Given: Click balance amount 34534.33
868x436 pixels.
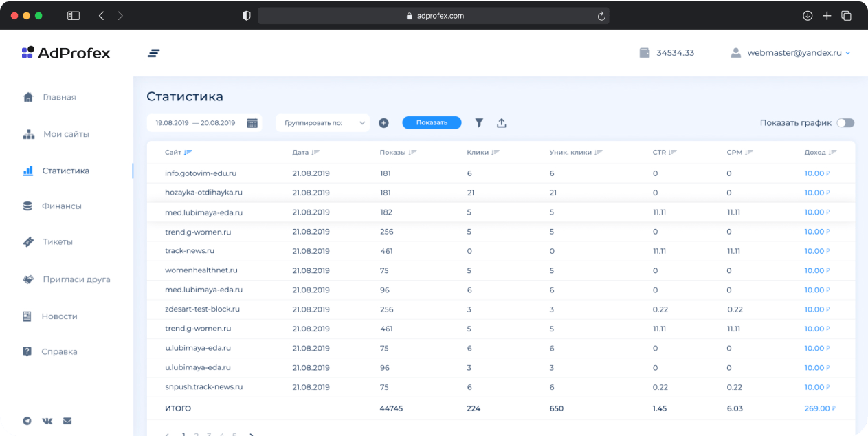Looking at the screenshot, I should pos(675,53).
